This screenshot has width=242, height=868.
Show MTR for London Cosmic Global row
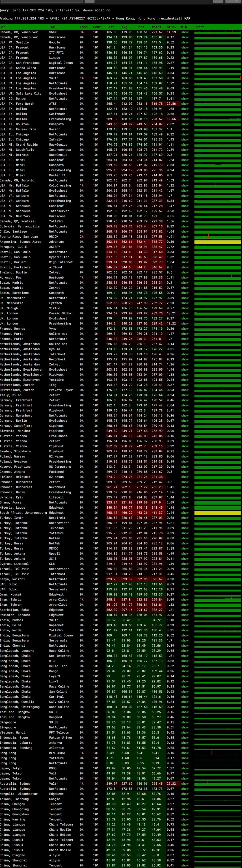tap(185, 313)
